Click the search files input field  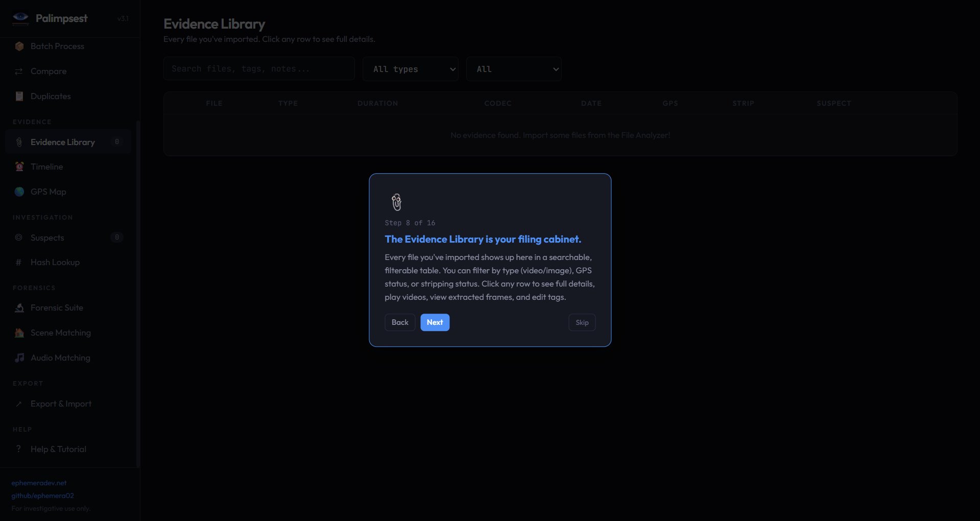point(258,69)
